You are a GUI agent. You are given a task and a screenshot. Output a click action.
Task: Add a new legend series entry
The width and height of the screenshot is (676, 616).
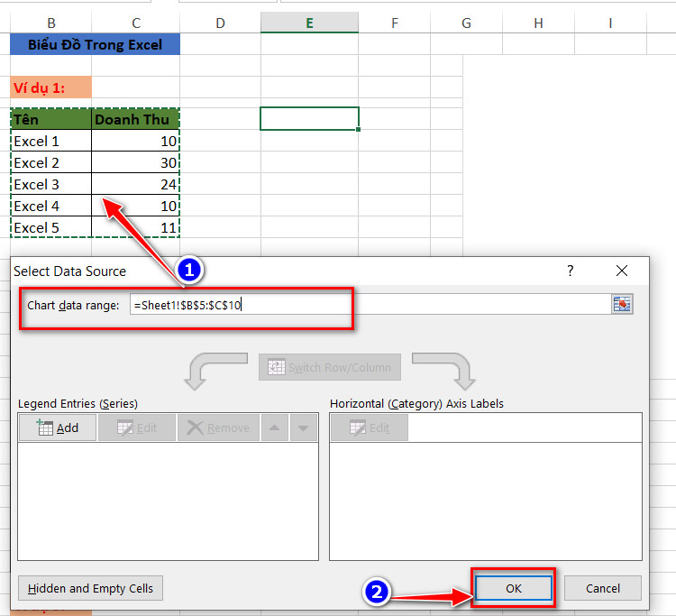[58, 428]
